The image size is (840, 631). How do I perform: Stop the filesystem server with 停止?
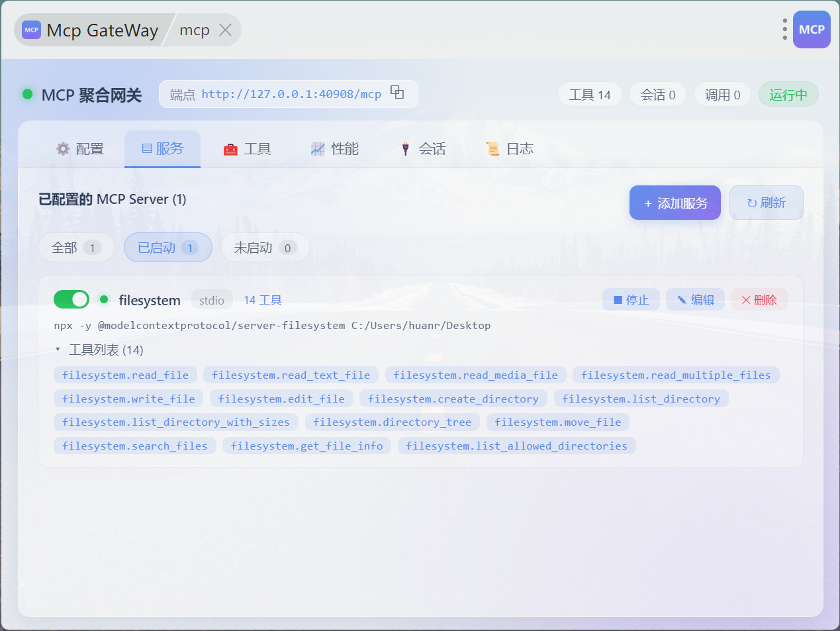coord(631,300)
